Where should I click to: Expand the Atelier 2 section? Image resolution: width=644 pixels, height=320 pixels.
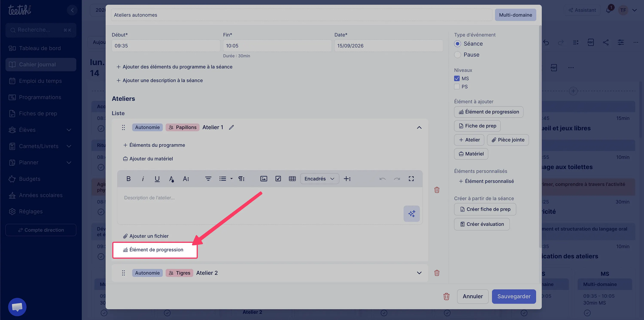coord(419,273)
